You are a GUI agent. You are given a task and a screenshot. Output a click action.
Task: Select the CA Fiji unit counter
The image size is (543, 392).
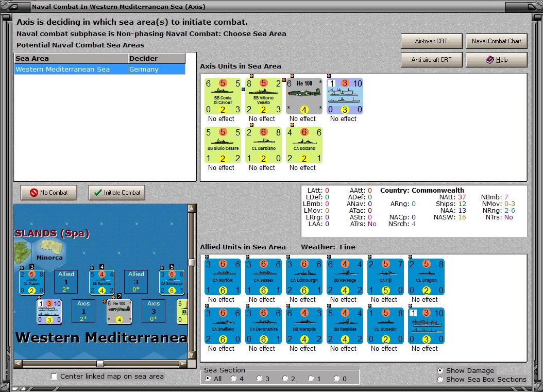(x=385, y=277)
